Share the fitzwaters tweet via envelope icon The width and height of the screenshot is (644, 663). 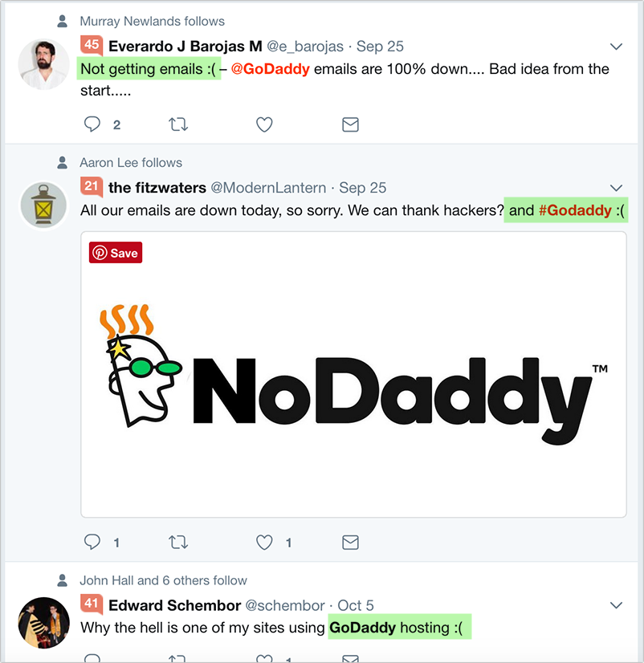pyautogui.click(x=350, y=542)
